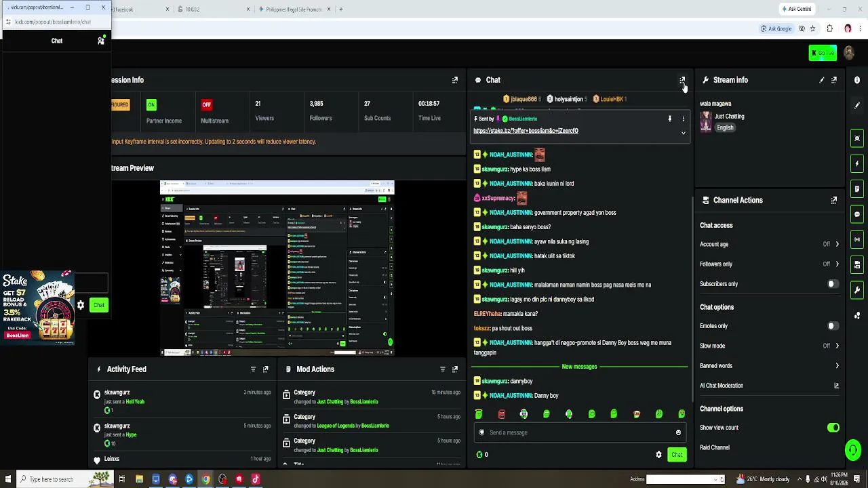Screen dimensions: 868x488
Task: Toggle the Partner Income ON indicator
Action: coord(151,104)
